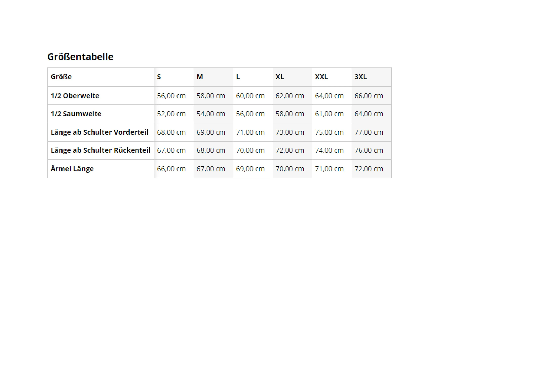Click the Vorderteil 3XL value 77,00 cm
The width and height of the screenshot is (554, 392).
(369, 132)
